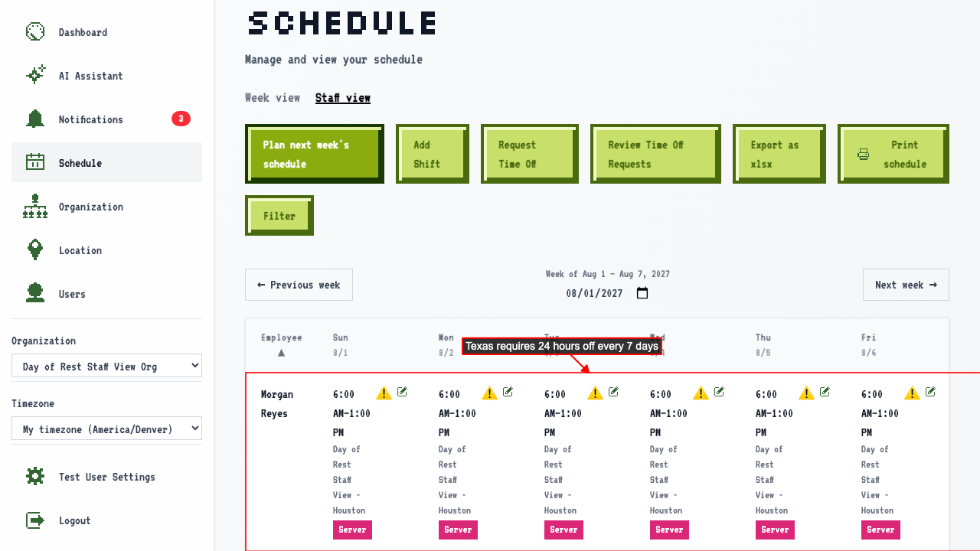Click the Location pin icon

coord(35,250)
